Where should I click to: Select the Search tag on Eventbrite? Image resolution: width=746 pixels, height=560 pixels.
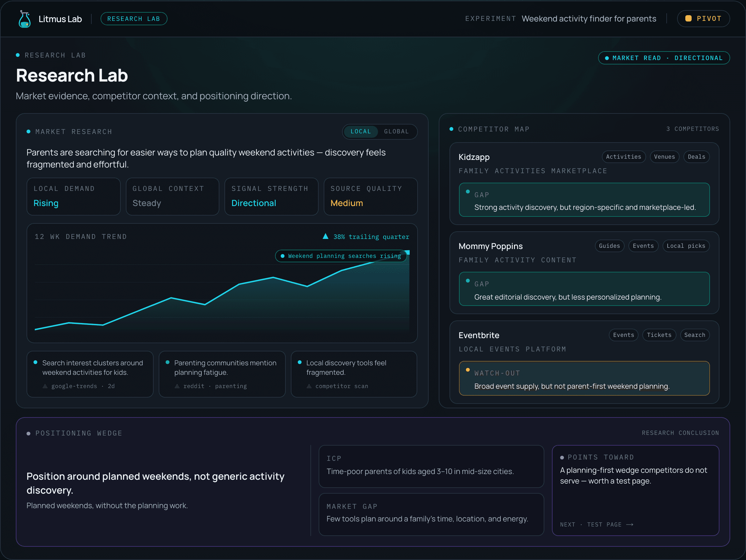(x=695, y=335)
